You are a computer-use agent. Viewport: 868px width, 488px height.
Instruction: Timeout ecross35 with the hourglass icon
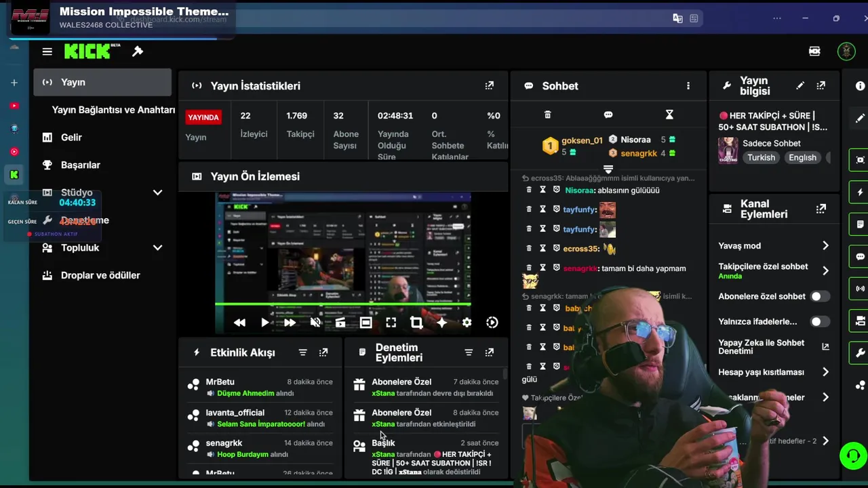click(x=542, y=249)
